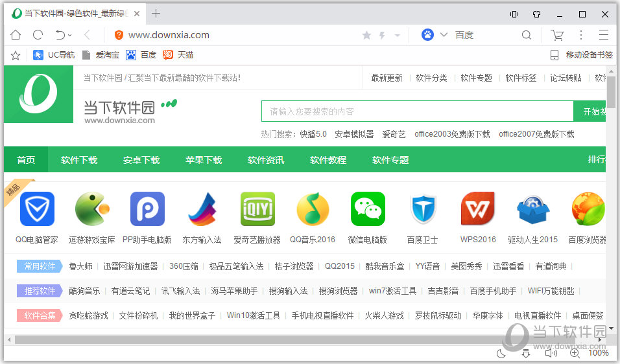Click hot search link 安卓模拟器
Viewport: 620px width, 364px height.
click(x=354, y=134)
